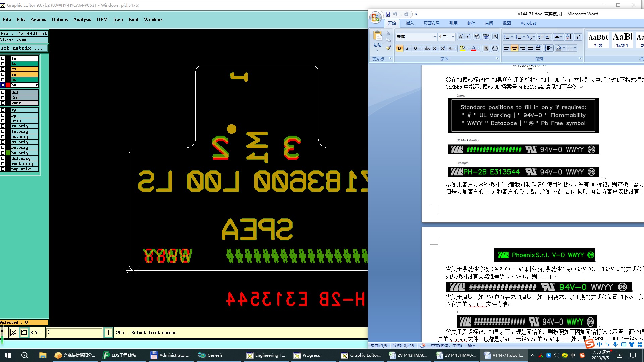Toggle checkbox for layer 'drl'
This screenshot has height=362, width=644.
tap(3, 92)
